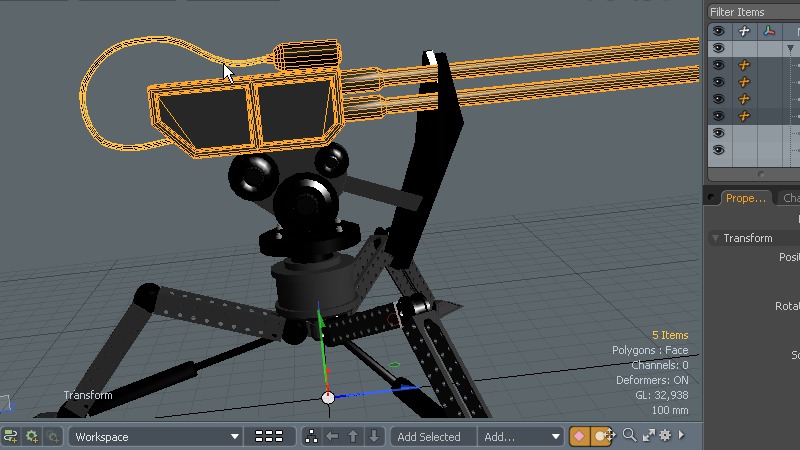This screenshot has height=450, width=800.
Task: Toggle the eye in the first orange-plus row
Action: (718, 65)
